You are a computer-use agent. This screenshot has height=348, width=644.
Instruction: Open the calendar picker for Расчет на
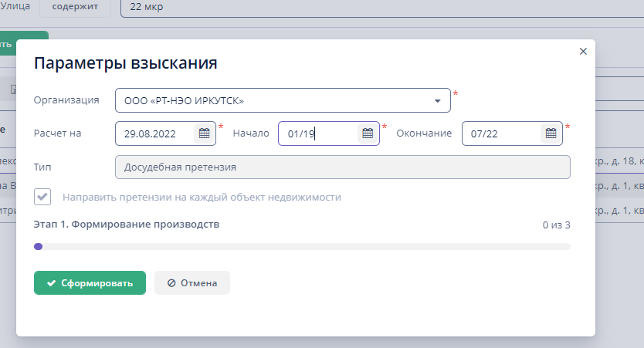[204, 133]
